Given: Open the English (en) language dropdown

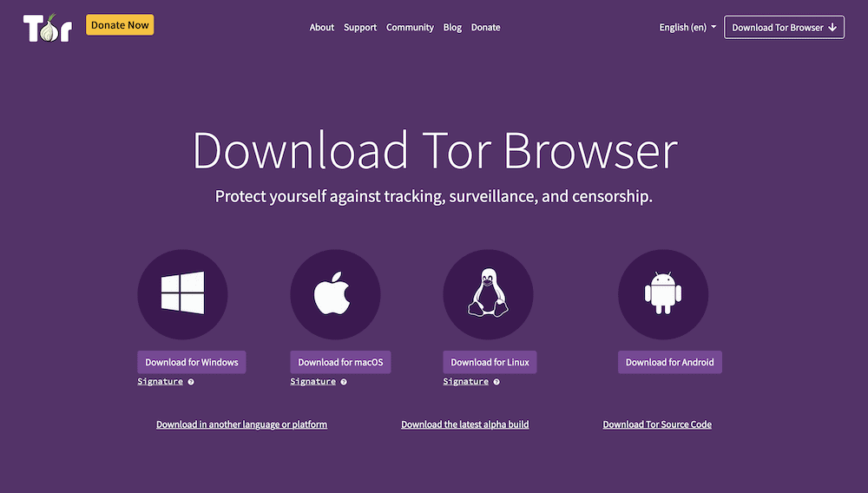Looking at the screenshot, I should pos(687,28).
